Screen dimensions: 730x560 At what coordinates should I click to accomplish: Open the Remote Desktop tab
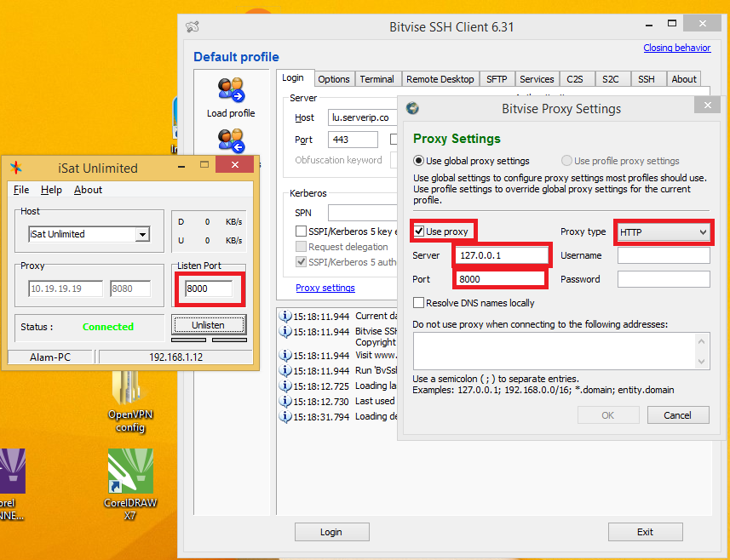coord(440,79)
